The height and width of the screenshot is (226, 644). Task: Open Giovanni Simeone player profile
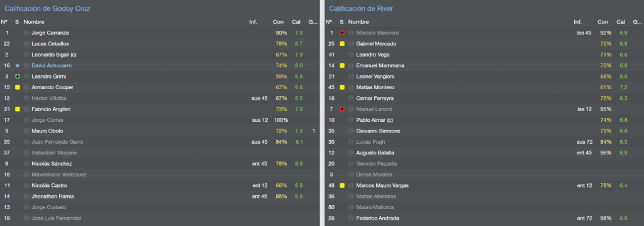(378, 131)
